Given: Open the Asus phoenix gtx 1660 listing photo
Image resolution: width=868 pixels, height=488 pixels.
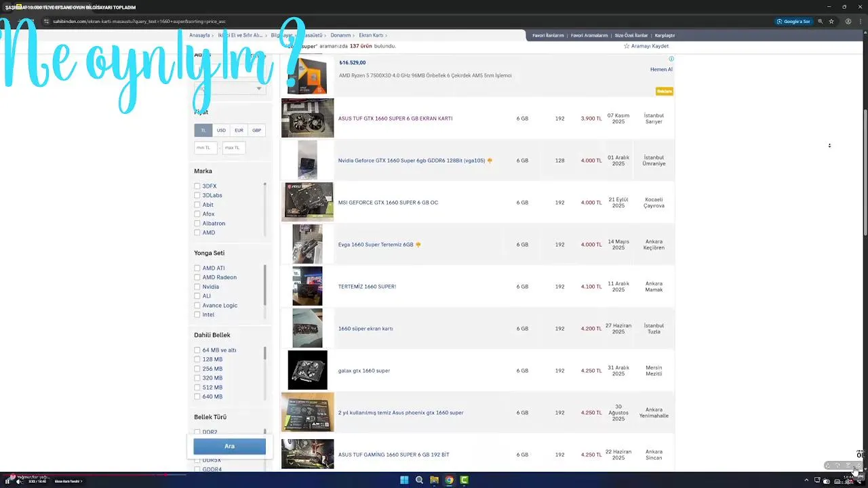Looking at the screenshot, I should tap(308, 412).
